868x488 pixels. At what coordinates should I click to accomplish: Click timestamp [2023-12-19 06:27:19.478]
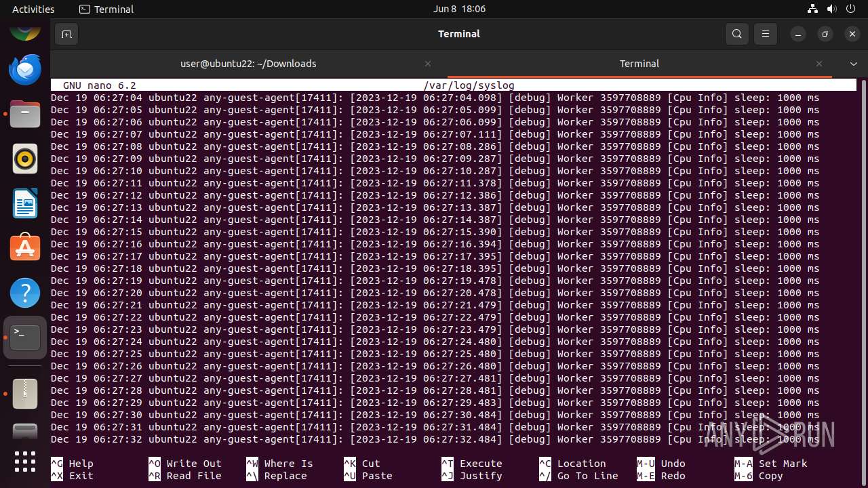point(426,281)
